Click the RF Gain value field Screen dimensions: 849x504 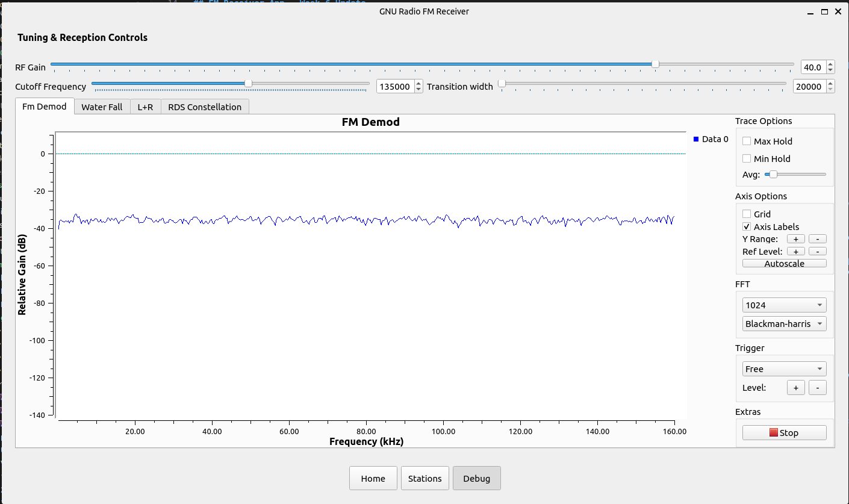click(813, 67)
